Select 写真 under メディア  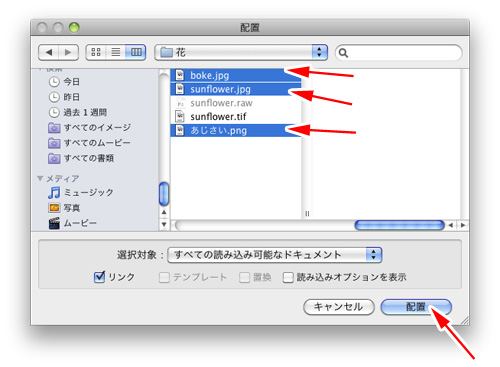72,208
